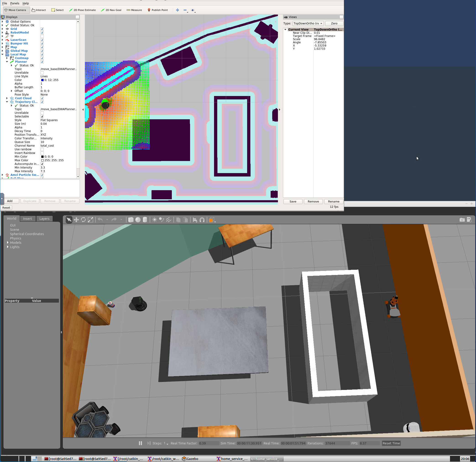This screenshot has width=476, height=462.
Task: Click the Planner blue color swatch
Action: 42,80
